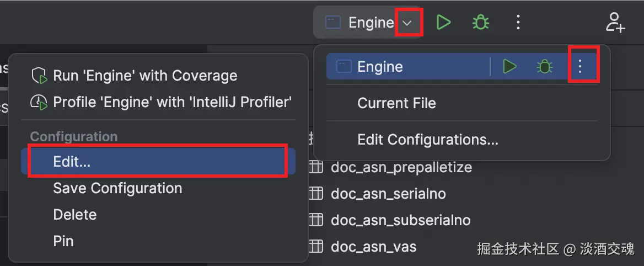Click the green Run button in top toolbar
The image size is (644, 266).
pyautogui.click(x=443, y=22)
